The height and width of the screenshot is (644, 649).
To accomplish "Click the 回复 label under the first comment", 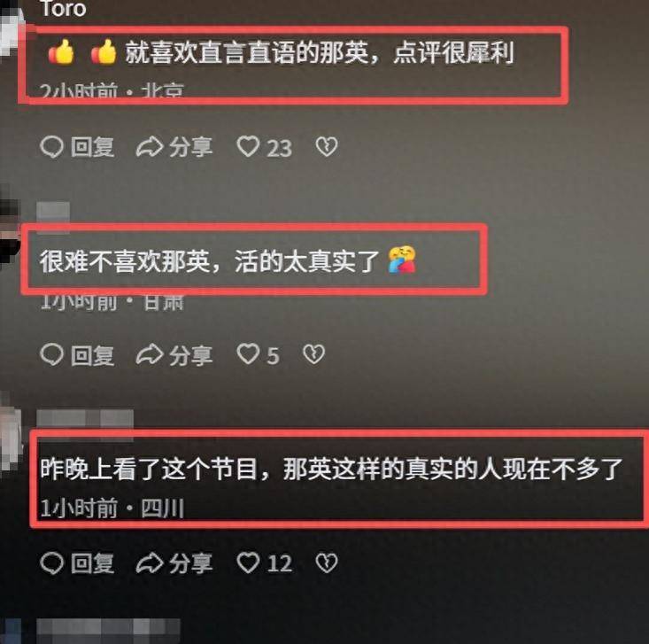I will click(92, 147).
